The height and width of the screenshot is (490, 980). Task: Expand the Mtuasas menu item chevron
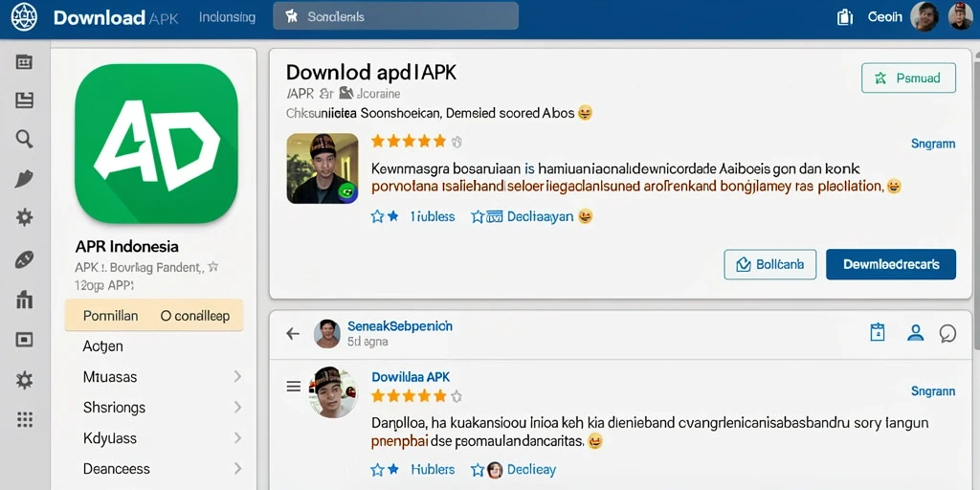point(237,376)
